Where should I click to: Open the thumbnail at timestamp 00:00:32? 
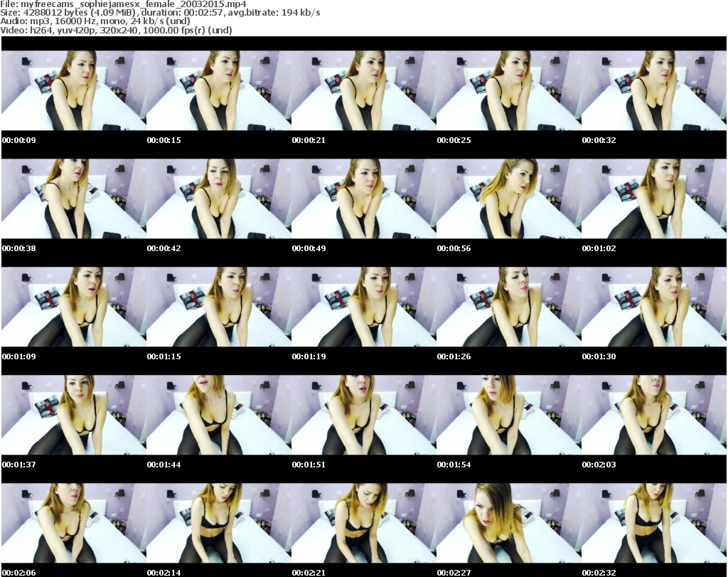[x=654, y=90]
